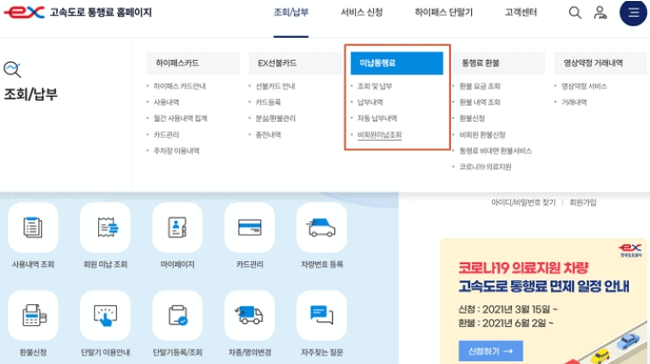Select the 하이패스 단말기 top menu
Image resolution: width=650 pixels, height=364 pixels.
coord(444,12)
